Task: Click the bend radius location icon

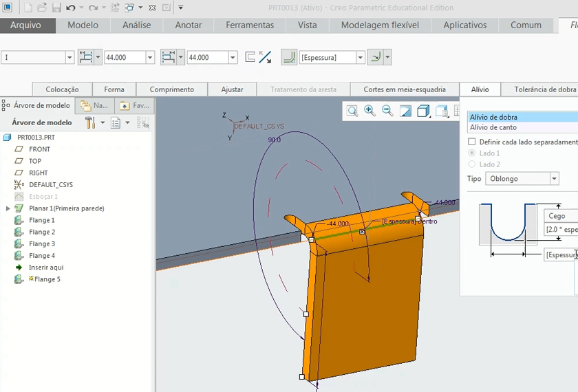Action: tap(375, 58)
